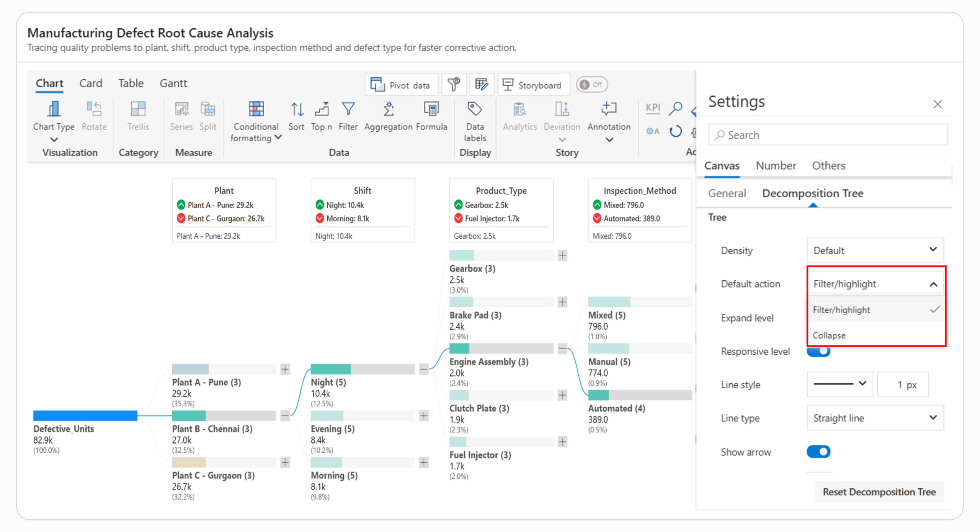
Task: Click the Defective_Units blue root bar
Action: click(x=85, y=416)
